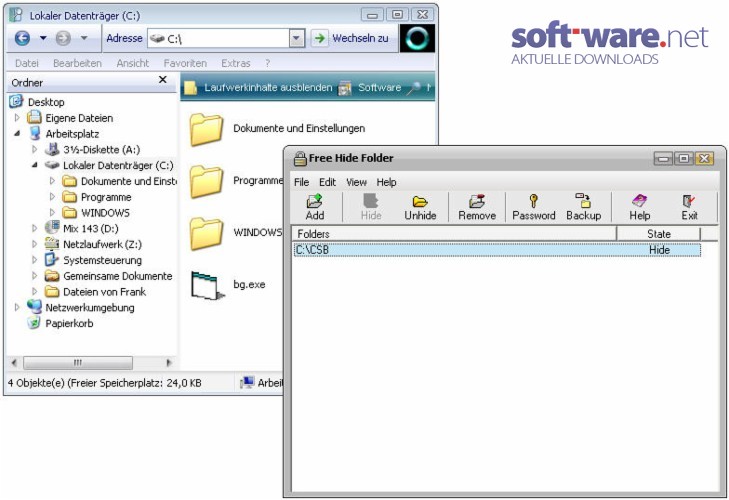Screen dimensions: 729x500
Task: Select the C:\CSB folder row
Action: click(x=497, y=250)
